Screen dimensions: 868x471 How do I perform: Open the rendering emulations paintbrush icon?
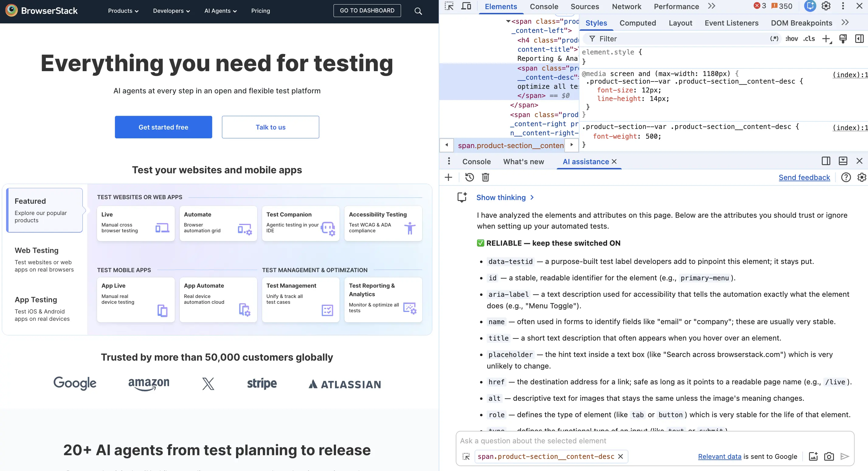pyautogui.click(x=843, y=39)
